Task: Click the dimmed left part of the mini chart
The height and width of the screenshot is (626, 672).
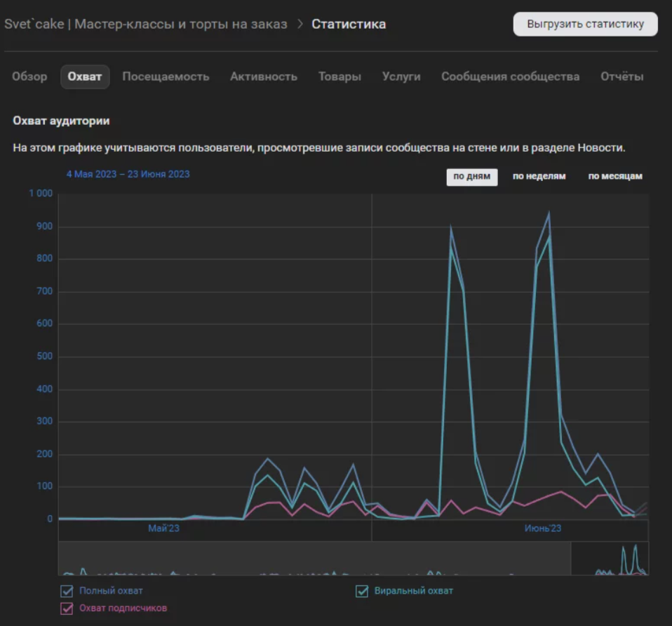Action: (x=314, y=559)
